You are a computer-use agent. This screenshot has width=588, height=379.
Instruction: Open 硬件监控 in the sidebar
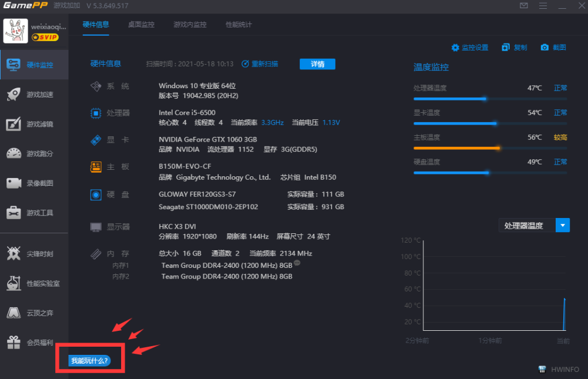pos(34,65)
